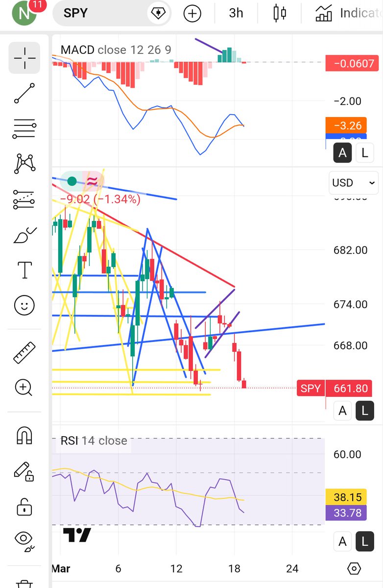Open the user profile avatar menu
Screen dimensions: 383x588
pyautogui.click(x=24, y=13)
